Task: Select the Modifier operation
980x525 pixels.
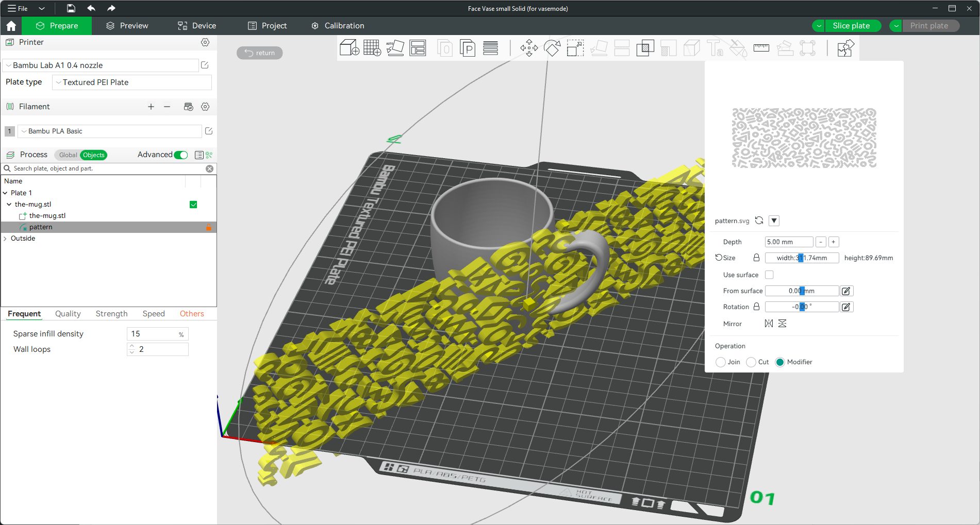Action: click(780, 362)
